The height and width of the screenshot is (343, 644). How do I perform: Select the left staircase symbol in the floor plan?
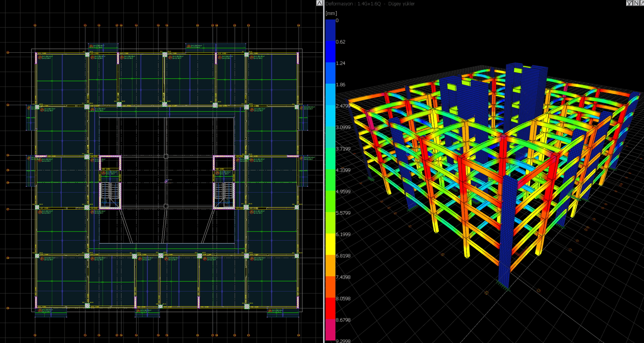(x=110, y=195)
